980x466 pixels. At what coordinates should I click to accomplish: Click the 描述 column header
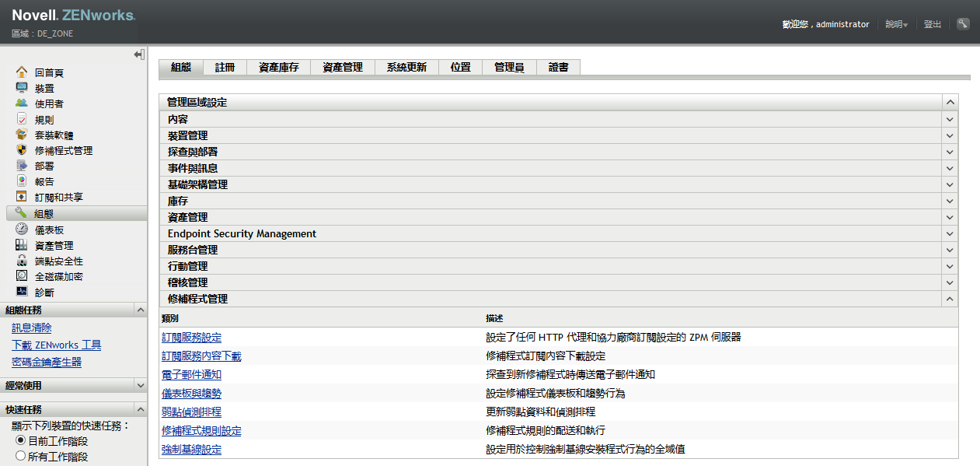pyautogui.click(x=494, y=318)
